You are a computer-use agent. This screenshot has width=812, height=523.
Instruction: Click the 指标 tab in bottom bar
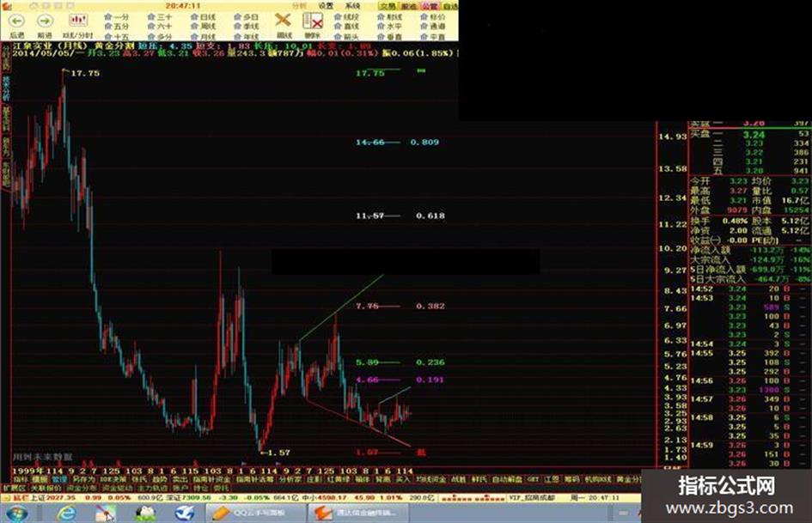pyautogui.click(x=21, y=479)
